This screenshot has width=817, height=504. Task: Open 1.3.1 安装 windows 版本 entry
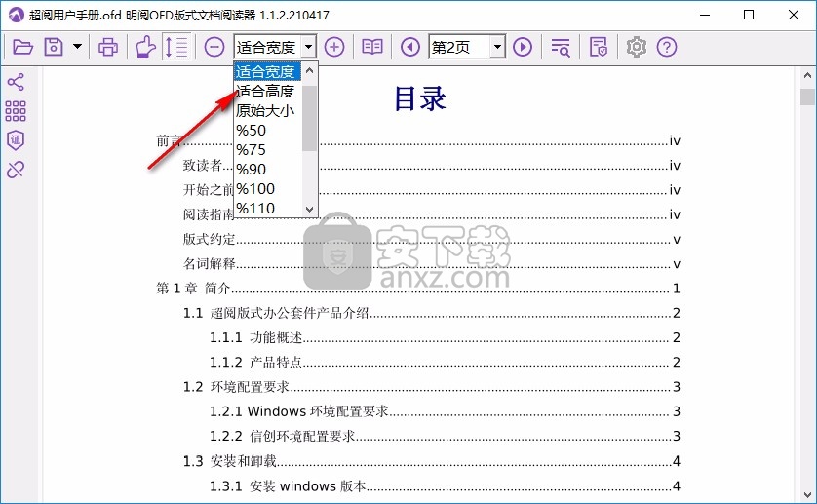click(x=445, y=485)
